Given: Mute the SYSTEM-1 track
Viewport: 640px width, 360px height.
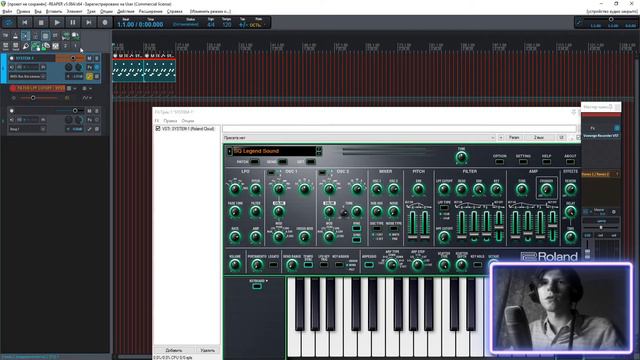Looking at the screenshot, I should (89, 58).
